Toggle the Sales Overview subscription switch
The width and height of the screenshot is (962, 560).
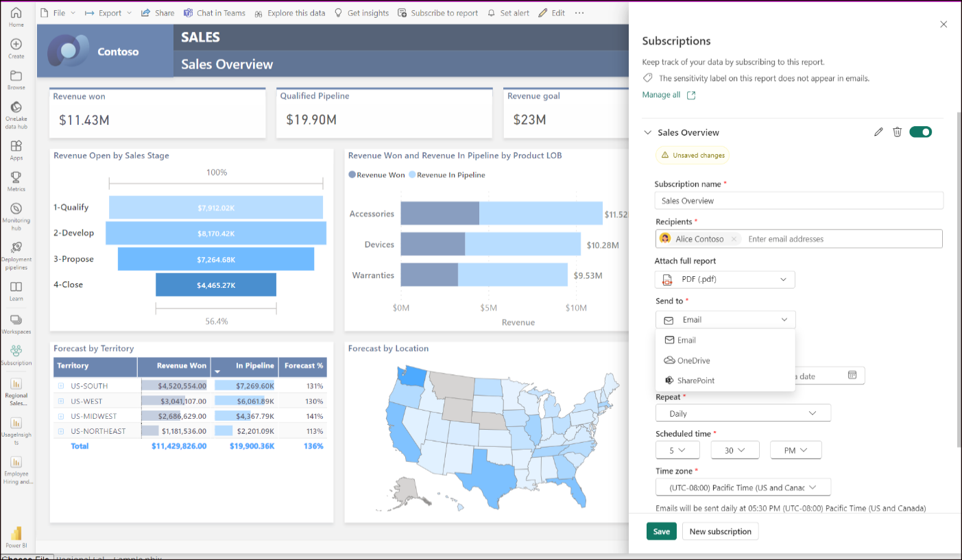click(x=920, y=132)
